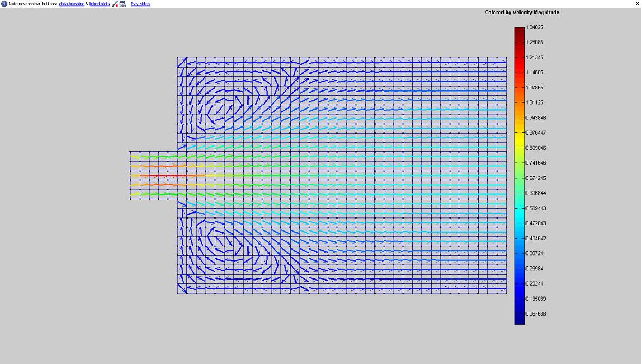641x364 pixels.
Task: Click the Colored by Velocity Magnitude title
Action: click(522, 13)
